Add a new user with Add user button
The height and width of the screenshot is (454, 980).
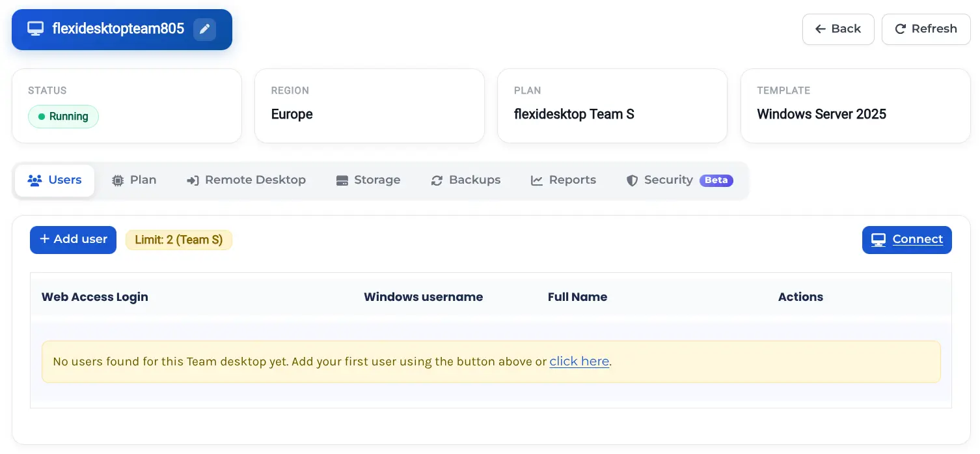click(73, 240)
